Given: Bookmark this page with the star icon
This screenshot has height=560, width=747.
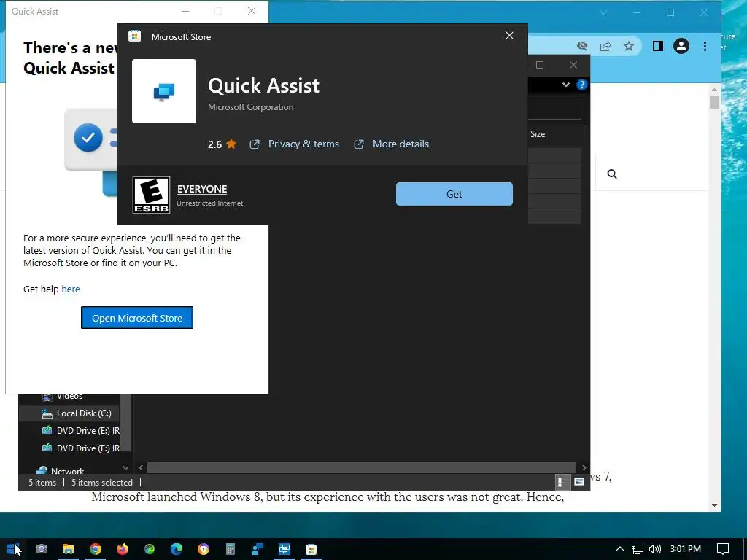Looking at the screenshot, I should pos(629,46).
